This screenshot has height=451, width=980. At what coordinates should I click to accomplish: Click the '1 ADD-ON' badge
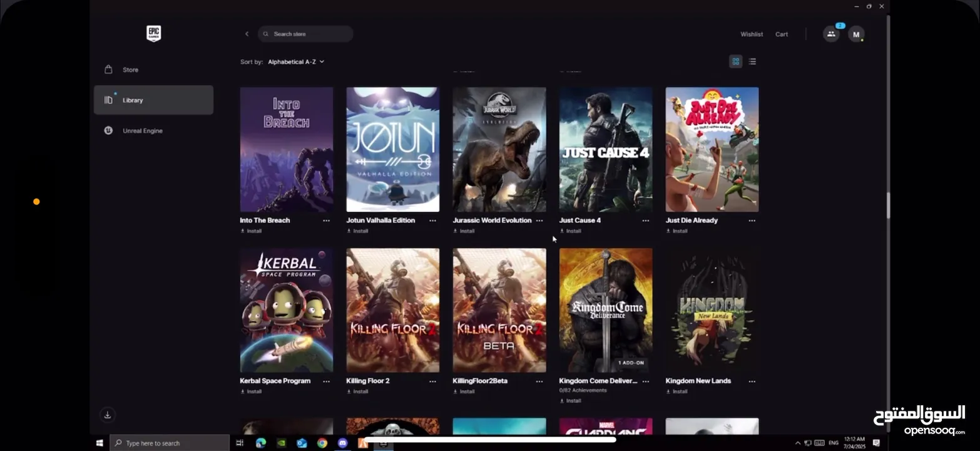pos(630,363)
